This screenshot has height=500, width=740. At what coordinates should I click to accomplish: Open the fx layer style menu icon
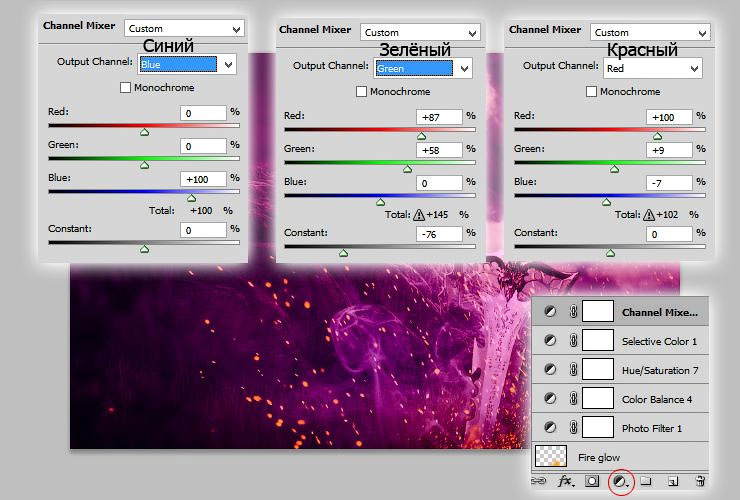(565, 481)
